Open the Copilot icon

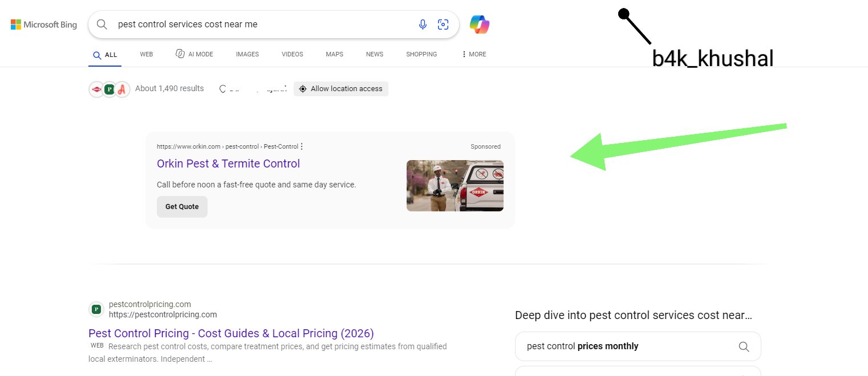click(x=480, y=24)
